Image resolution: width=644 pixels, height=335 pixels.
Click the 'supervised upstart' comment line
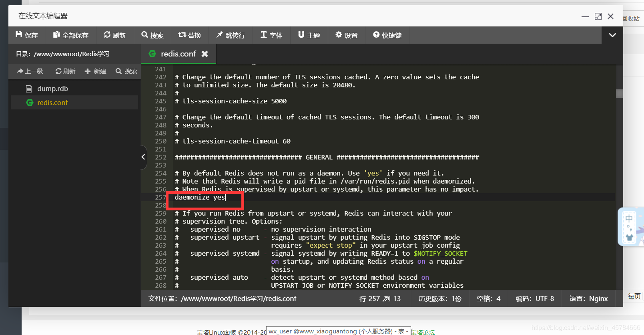coord(317,237)
